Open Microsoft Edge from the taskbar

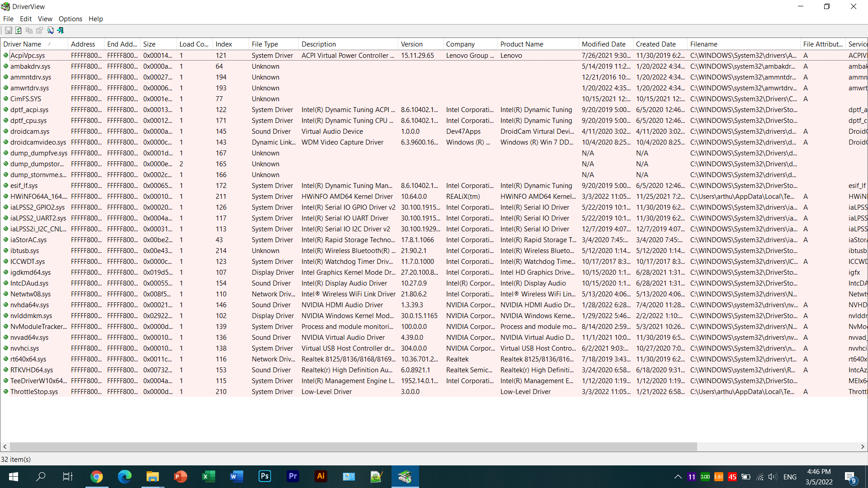point(124,477)
